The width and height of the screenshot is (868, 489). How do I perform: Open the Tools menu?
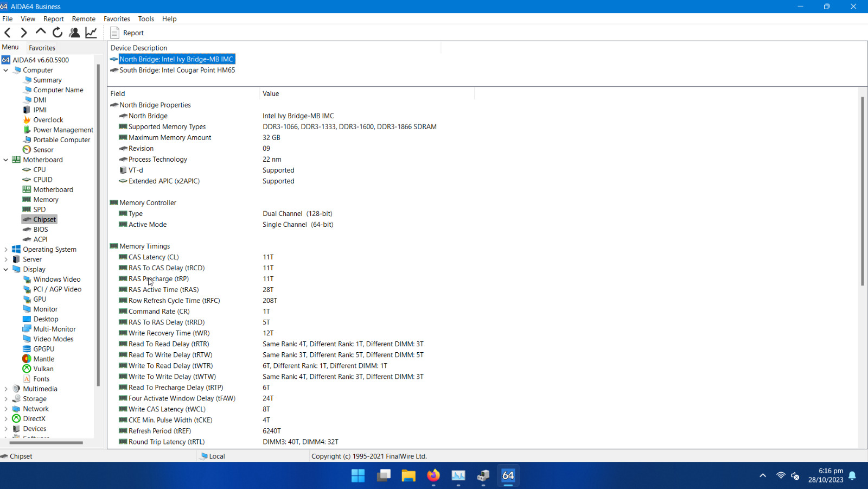[146, 18]
